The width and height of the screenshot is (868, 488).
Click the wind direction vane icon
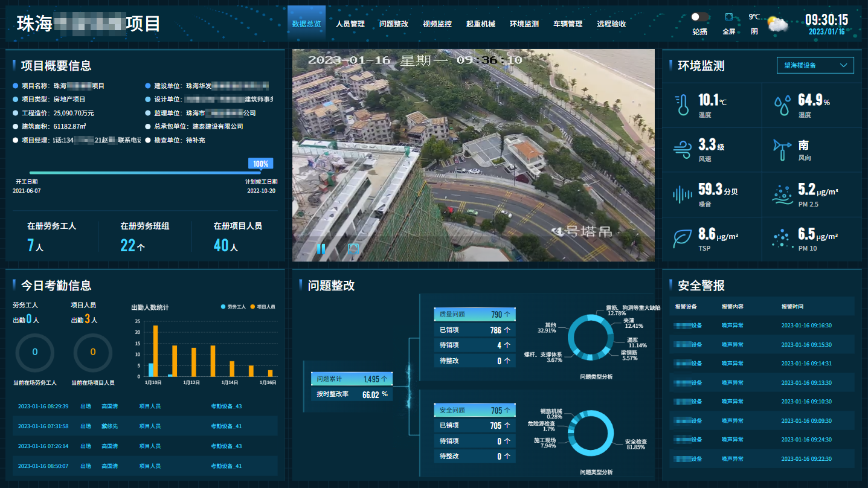pyautogui.click(x=782, y=149)
